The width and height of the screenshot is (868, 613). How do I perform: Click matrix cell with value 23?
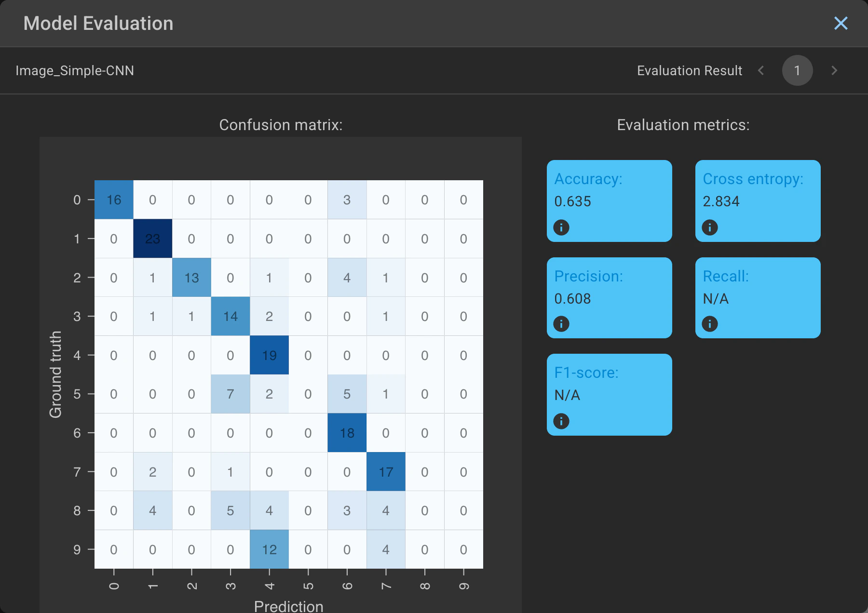click(152, 239)
